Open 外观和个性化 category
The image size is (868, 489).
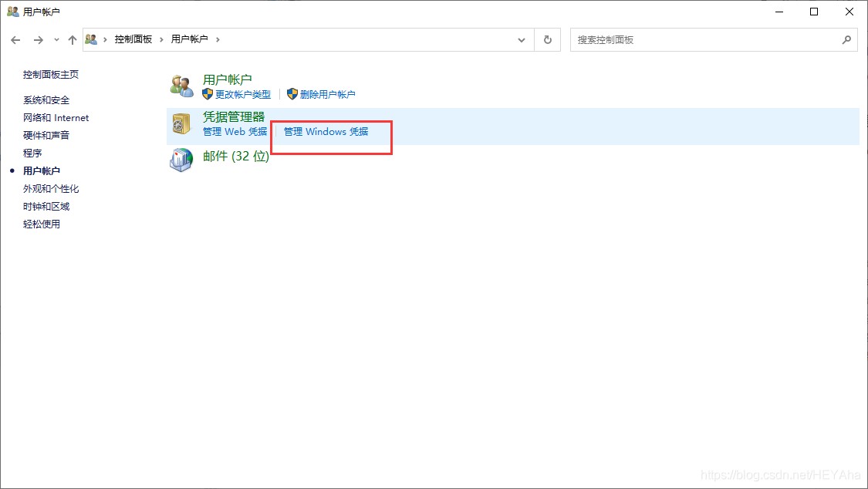51,189
